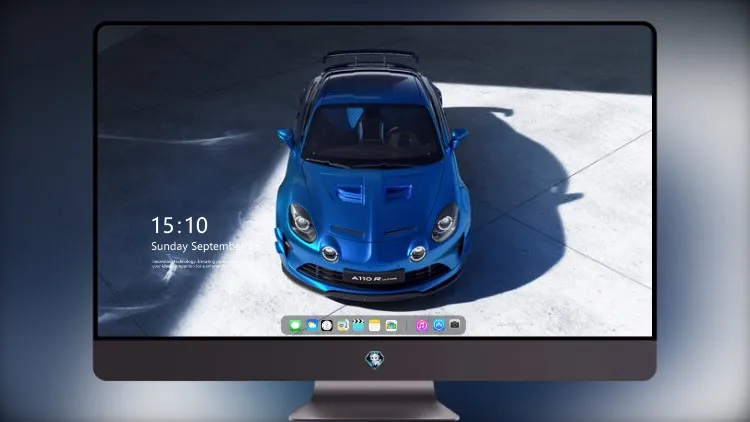
Task: Click the 15:10 clock widget
Action: click(179, 225)
